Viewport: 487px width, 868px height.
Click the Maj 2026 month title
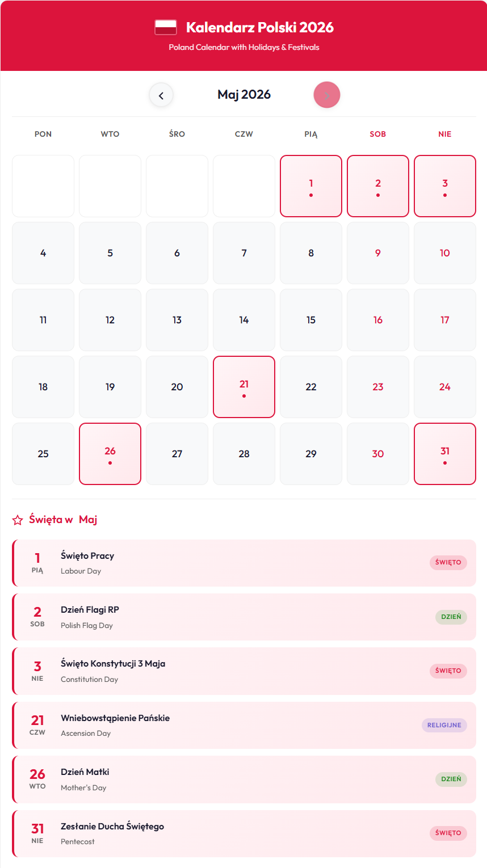[244, 95]
